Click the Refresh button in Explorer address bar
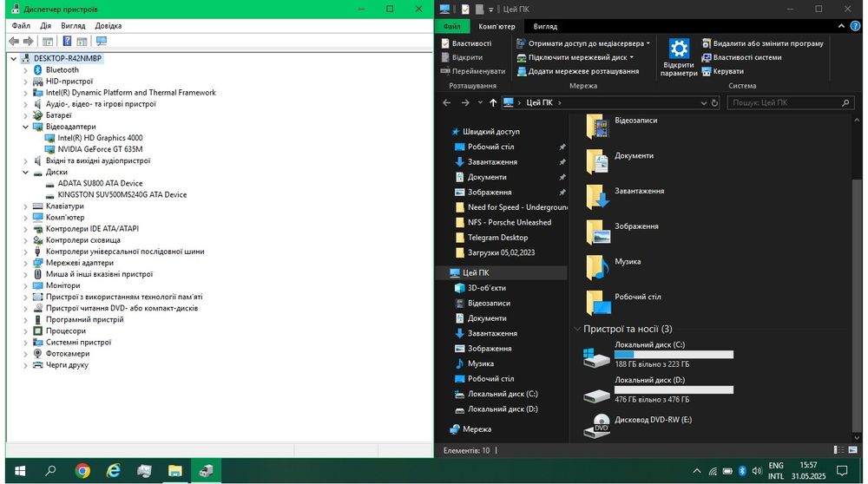Viewport: 868px width, 484px height. pyautogui.click(x=714, y=103)
